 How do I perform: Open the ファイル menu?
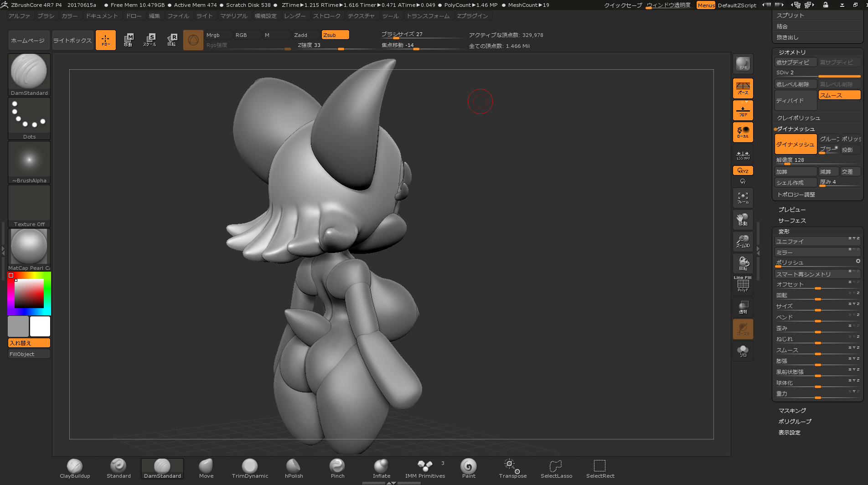point(178,16)
